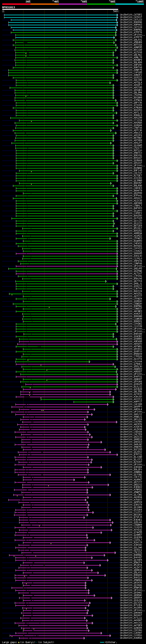Select UniRef100_A5BUB9 label

[x=131, y=42]
